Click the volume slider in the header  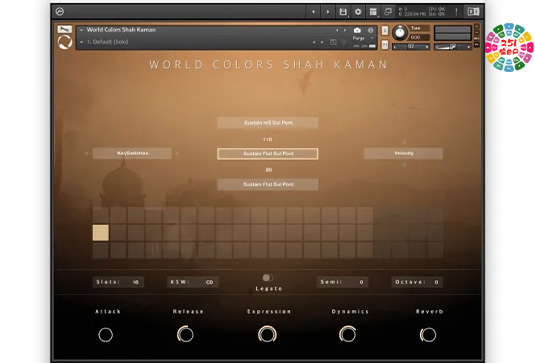453,46
